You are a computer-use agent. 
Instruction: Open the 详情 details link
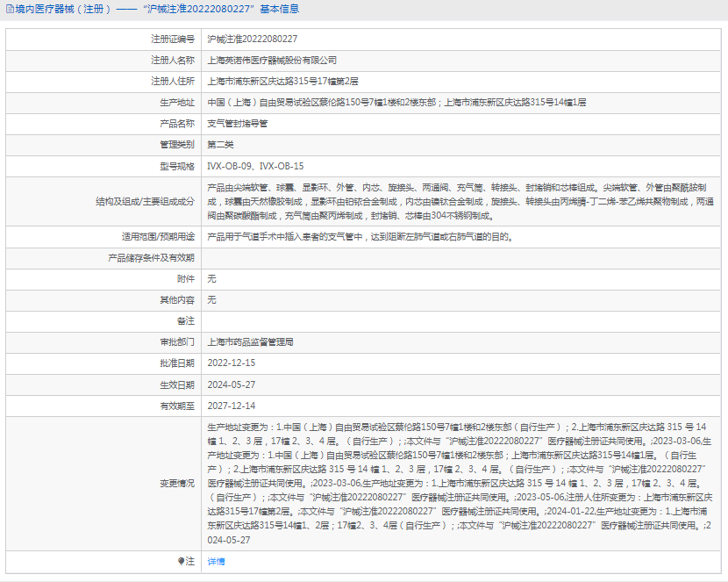coord(216,561)
